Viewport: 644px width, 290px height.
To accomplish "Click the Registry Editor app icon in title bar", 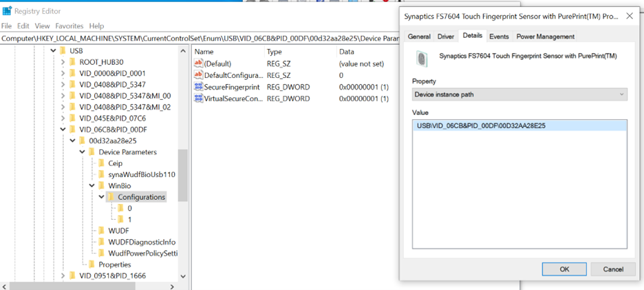I will pos(7,11).
